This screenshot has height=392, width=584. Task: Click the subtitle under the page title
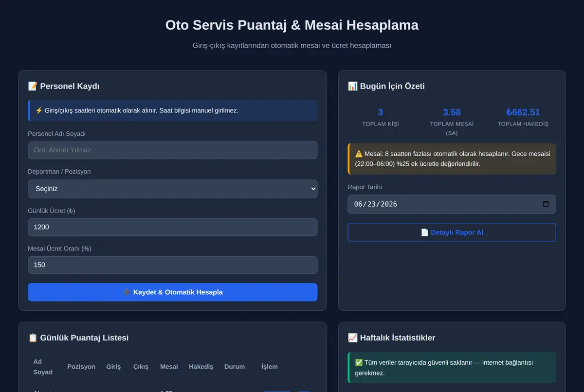(x=292, y=45)
